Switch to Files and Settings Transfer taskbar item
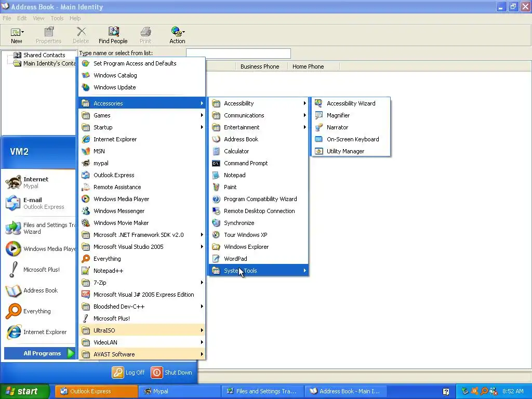 (x=263, y=391)
